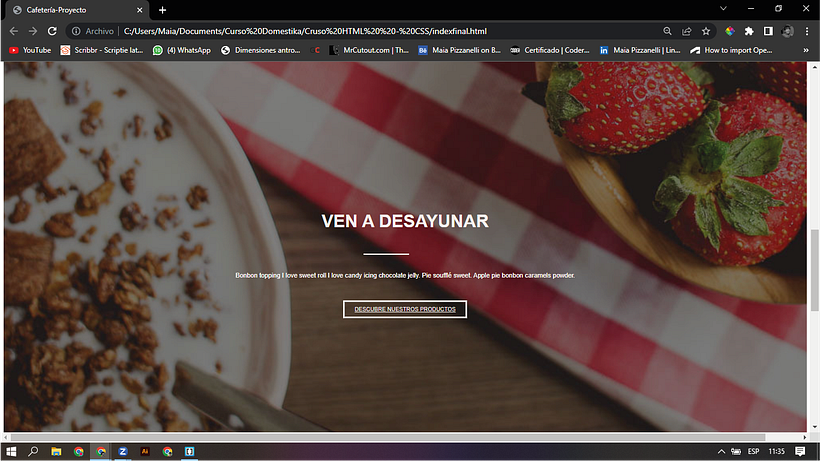This screenshot has height=461, width=820.
Task: Close the Cafetería-Proyecto tab
Action: click(140, 10)
